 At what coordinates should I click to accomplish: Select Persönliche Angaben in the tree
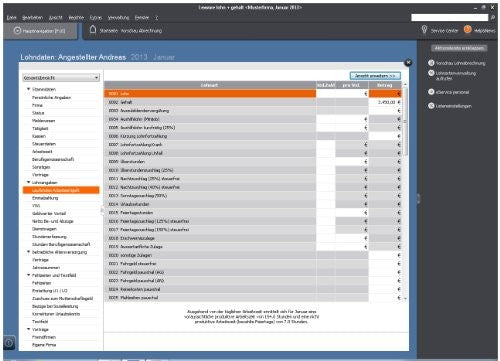click(x=51, y=97)
